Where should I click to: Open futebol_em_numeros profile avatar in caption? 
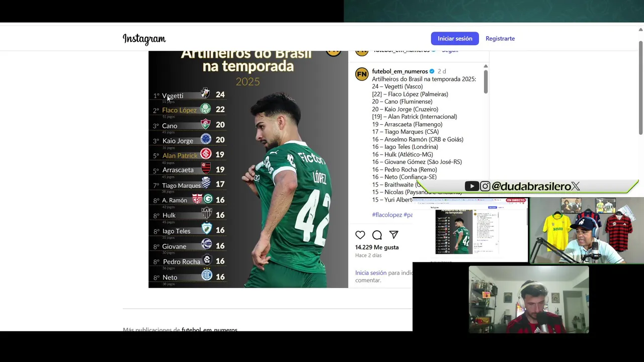pos(362,74)
